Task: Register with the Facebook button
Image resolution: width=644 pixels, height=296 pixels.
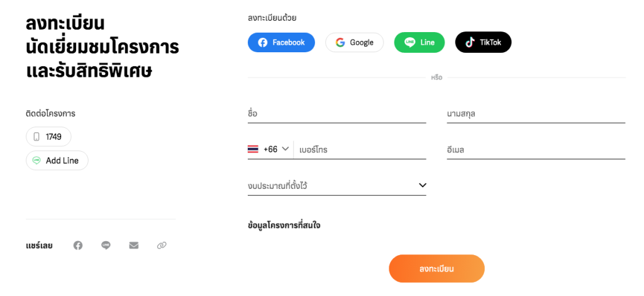Action: (x=281, y=42)
